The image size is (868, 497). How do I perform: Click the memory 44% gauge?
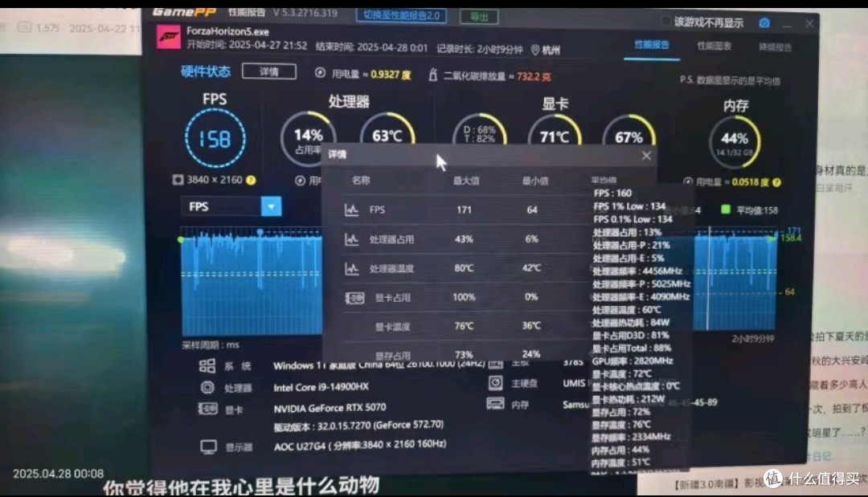pos(735,141)
